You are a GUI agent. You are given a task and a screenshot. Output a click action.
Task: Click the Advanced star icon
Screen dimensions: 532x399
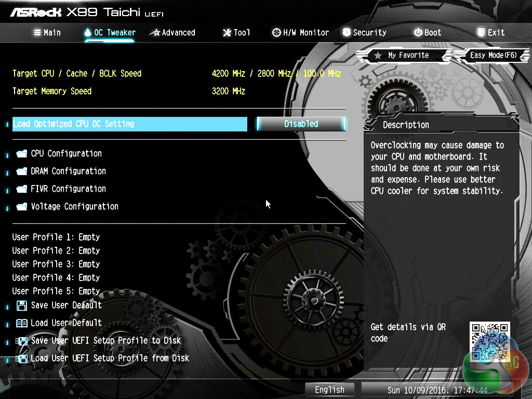155,33
